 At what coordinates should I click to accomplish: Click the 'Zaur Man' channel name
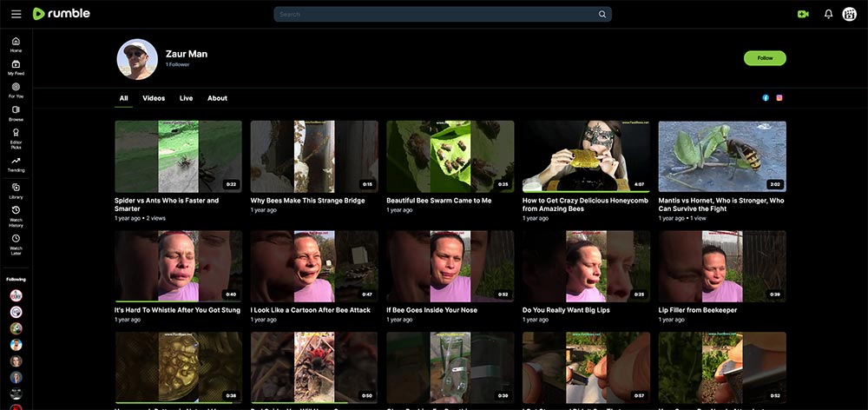click(x=187, y=54)
